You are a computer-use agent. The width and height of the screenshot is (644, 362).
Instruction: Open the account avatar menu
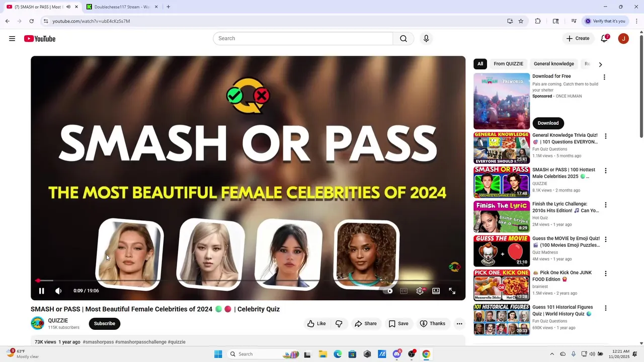tap(623, 39)
